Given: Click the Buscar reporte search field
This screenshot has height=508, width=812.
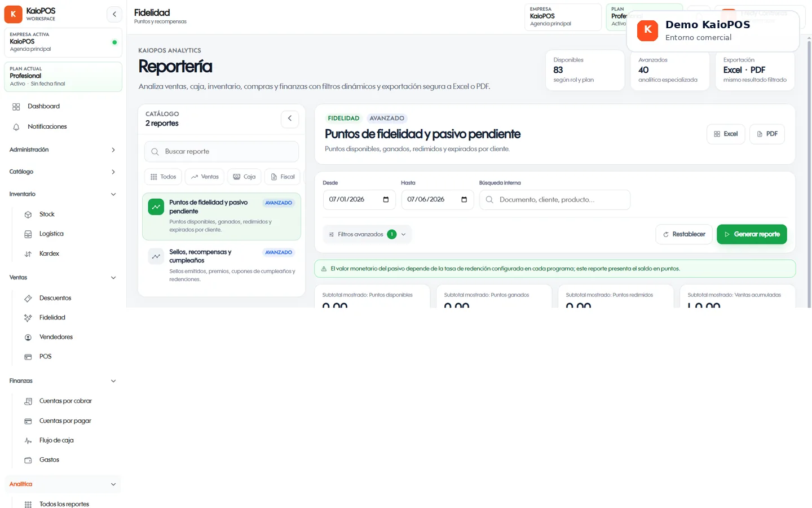Looking at the screenshot, I should pos(222,152).
